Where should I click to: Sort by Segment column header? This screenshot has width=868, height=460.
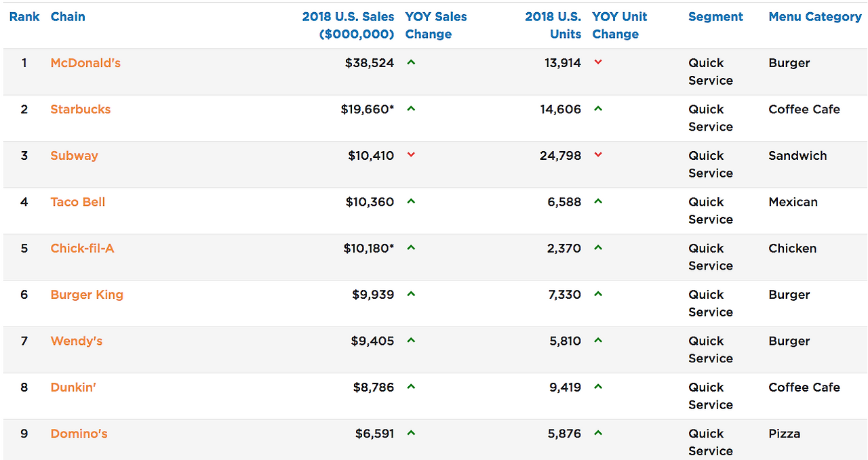tap(715, 17)
